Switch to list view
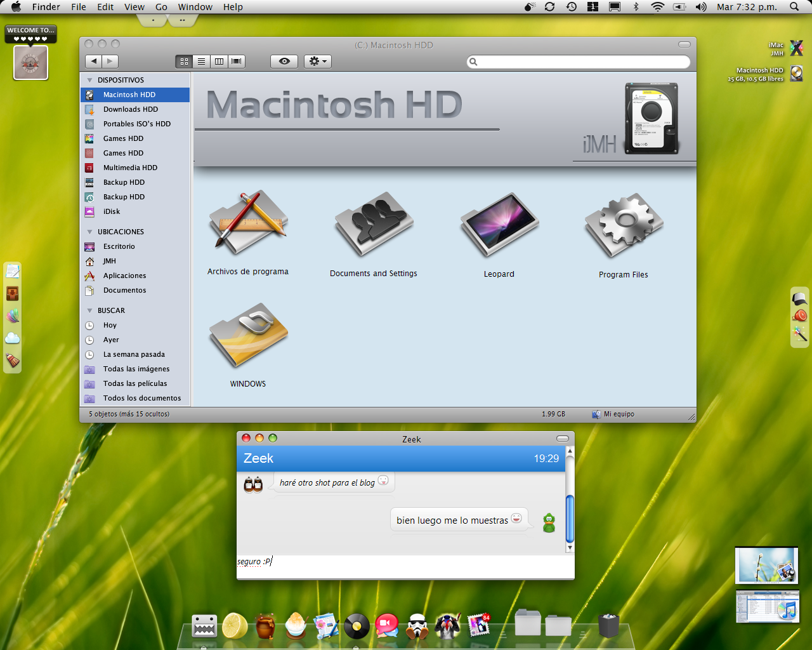The image size is (812, 650). [201, 62]
